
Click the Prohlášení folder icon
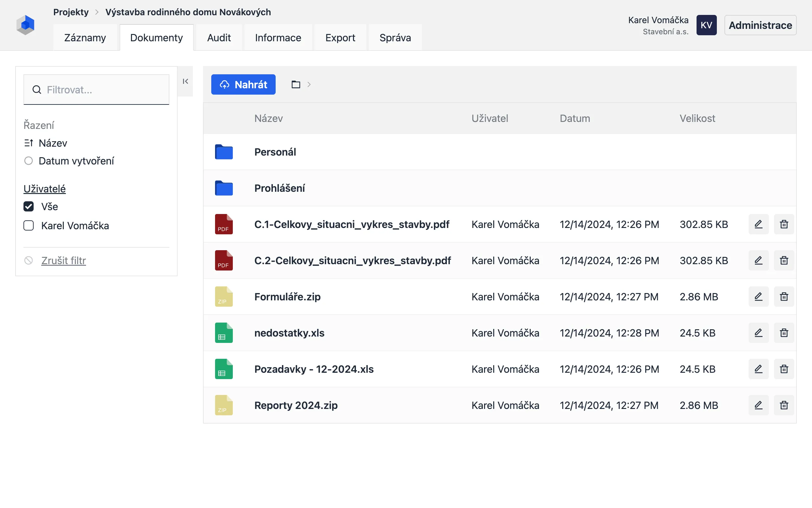pyautogui.click(x=224, y=188)
